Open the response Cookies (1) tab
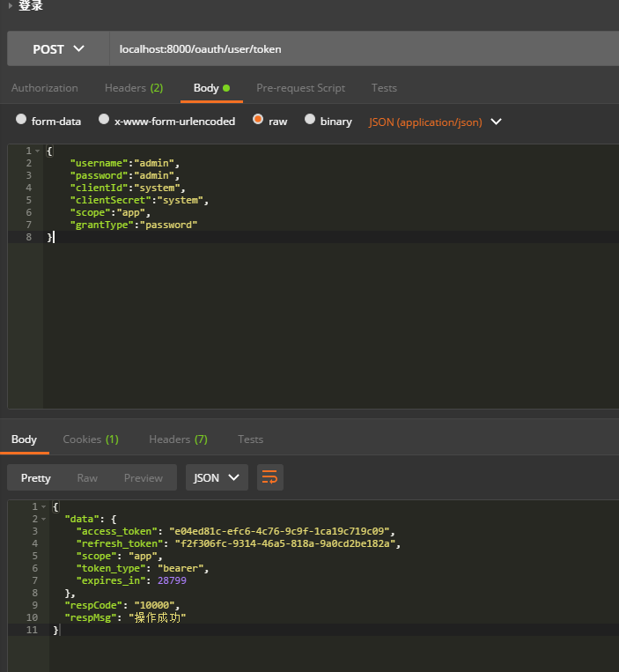 pos(91,439)
